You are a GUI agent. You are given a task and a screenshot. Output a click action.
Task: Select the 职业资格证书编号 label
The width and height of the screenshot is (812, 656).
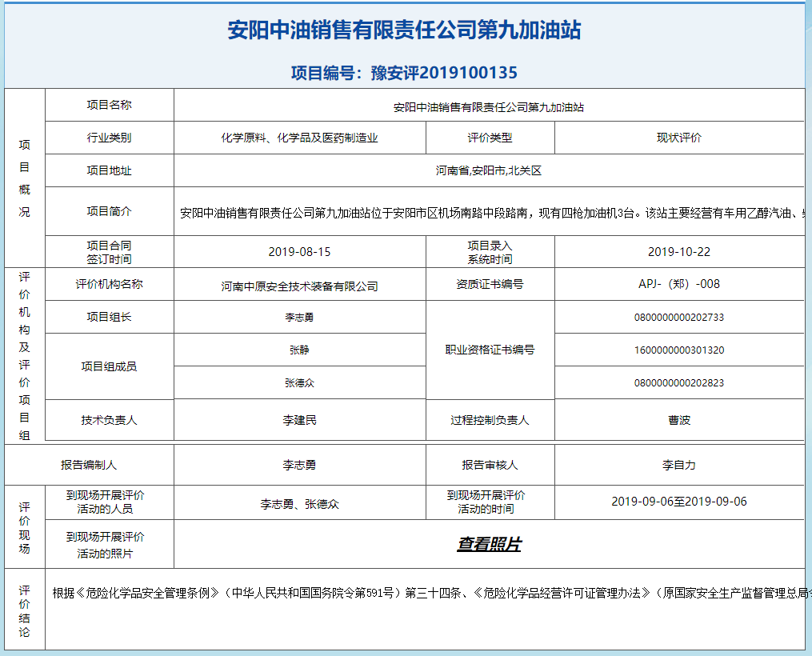490,350
